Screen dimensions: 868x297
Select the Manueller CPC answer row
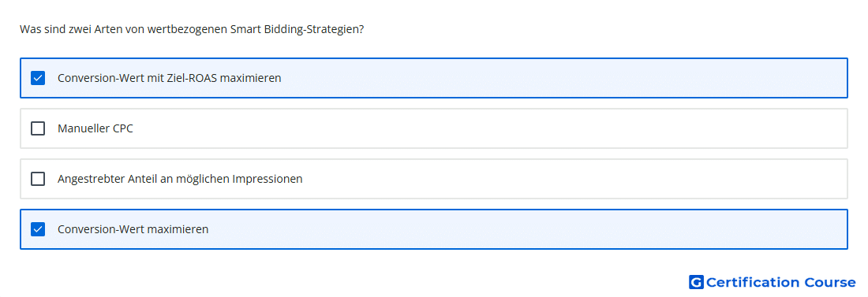click(x=434, y=128)
